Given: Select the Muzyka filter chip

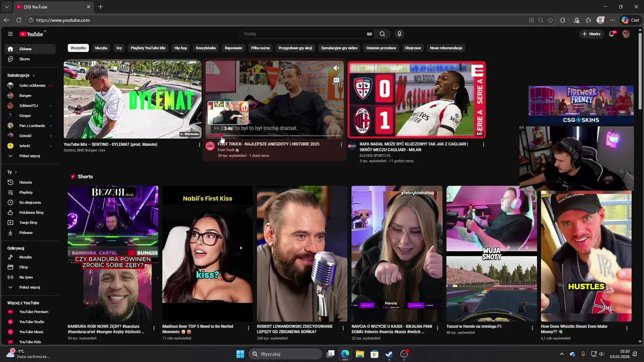Looking at the screenshot, I should (x=101, y=48).
